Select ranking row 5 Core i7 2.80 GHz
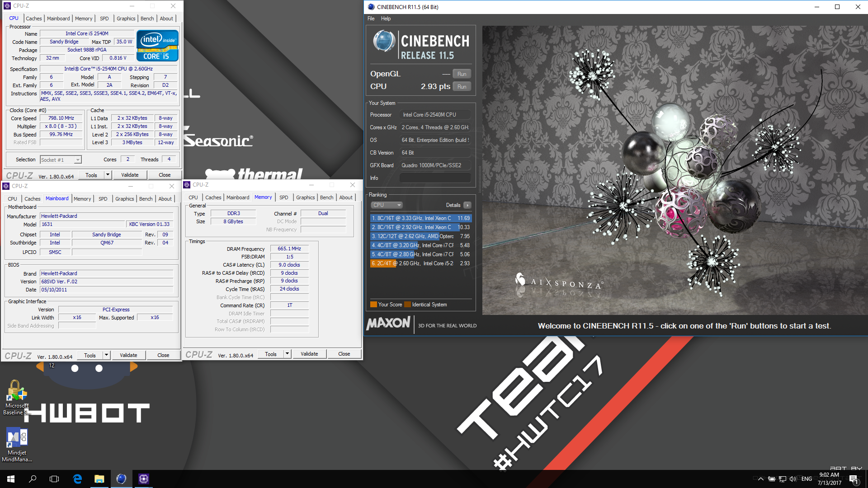Image resolution: width=868 pixels, height=488 pixels. click(x=420, y=254)
